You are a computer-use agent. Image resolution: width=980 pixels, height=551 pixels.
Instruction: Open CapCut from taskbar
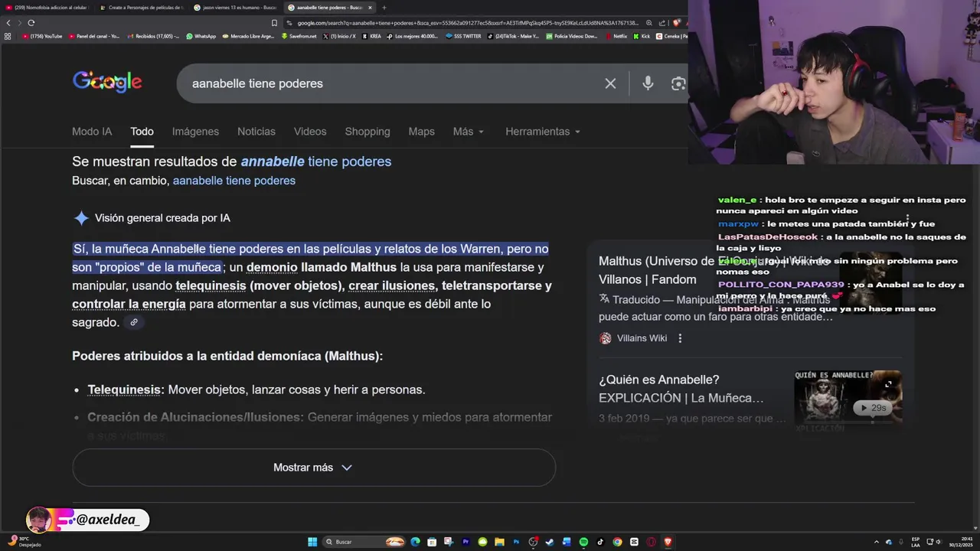point(634,542)
